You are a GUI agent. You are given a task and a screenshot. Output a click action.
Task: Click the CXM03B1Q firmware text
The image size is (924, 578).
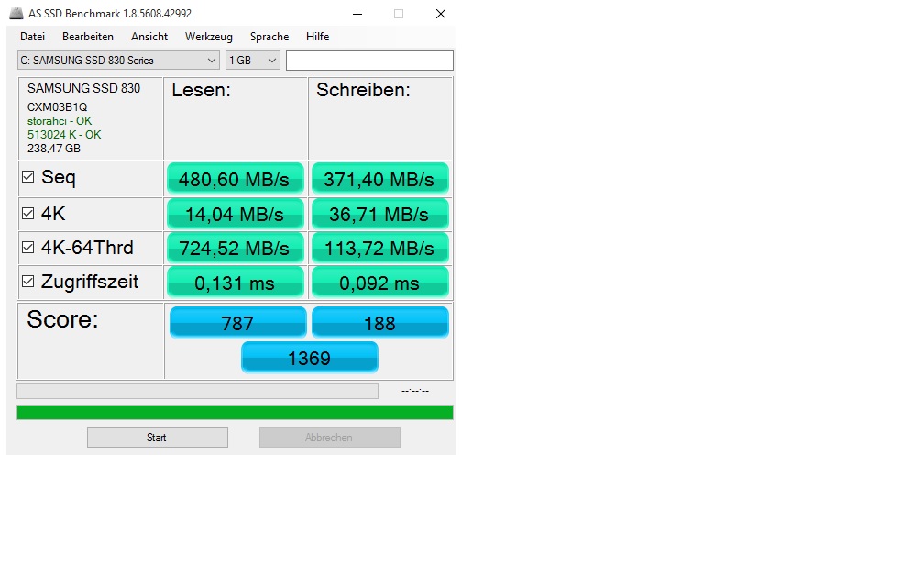tap(57, 106)
